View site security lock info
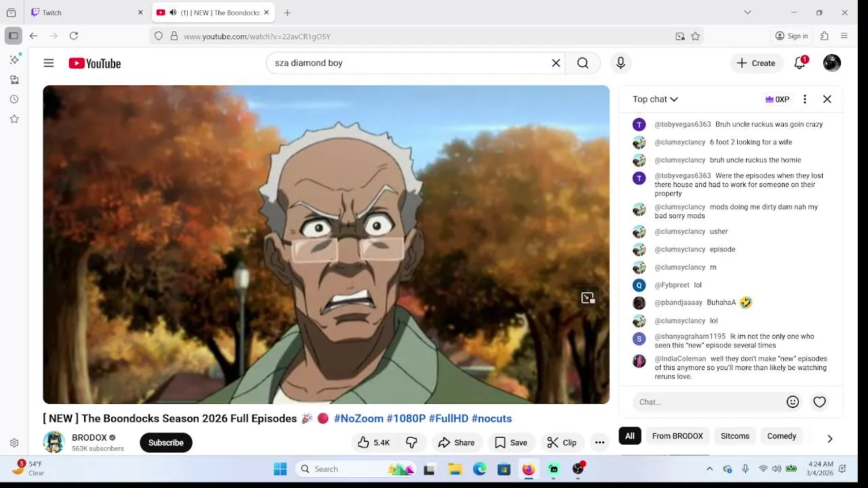The height and width of the screenshot is (488, 868). click(174, 37)
